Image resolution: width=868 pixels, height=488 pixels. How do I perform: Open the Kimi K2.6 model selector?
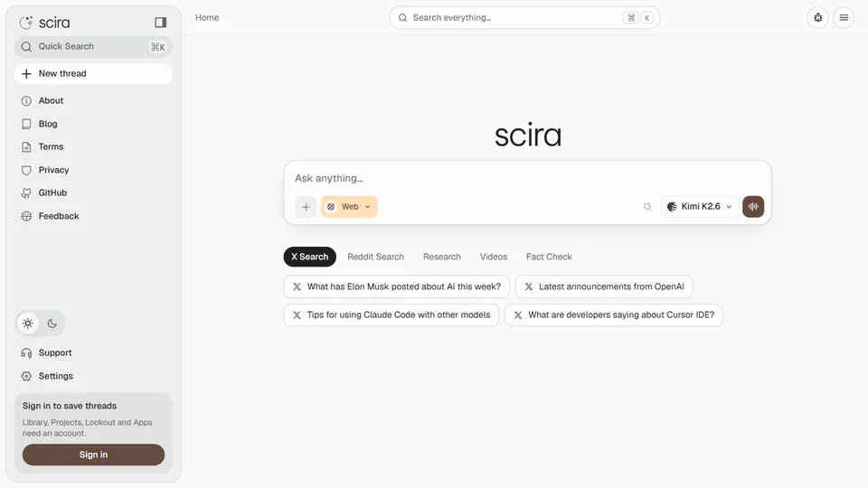700,207
